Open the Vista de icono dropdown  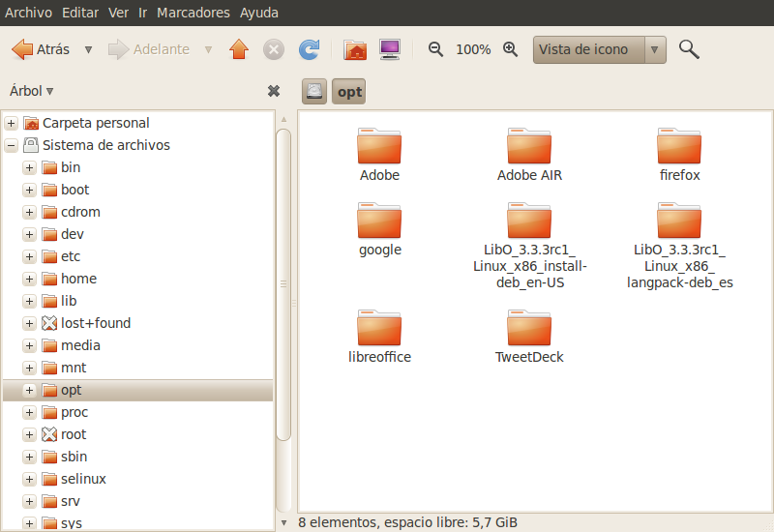coord(599,49)
